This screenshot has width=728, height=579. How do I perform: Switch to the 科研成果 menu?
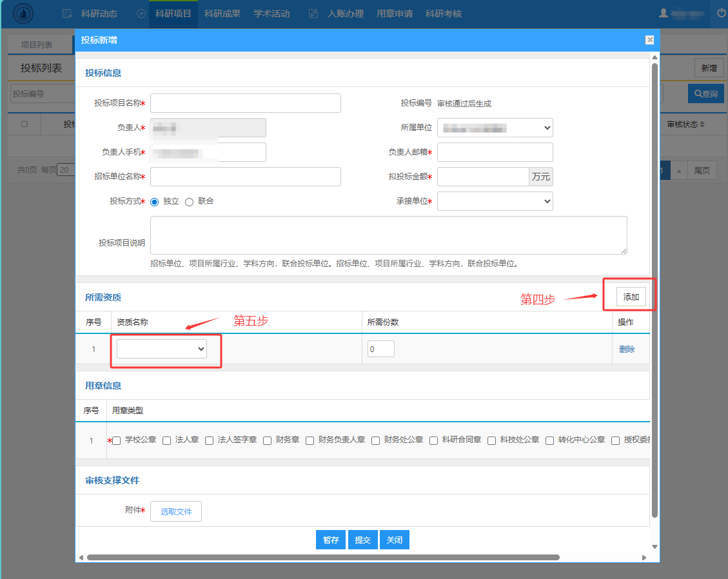(222, 14)
